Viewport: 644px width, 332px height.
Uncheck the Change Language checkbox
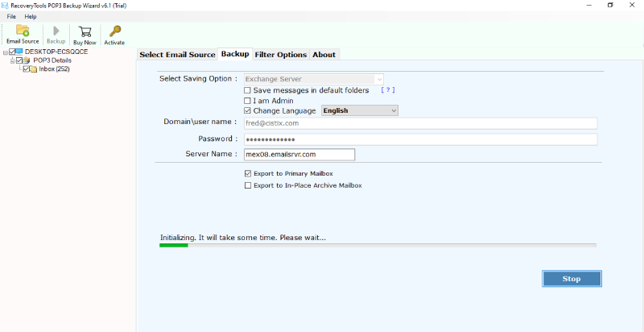click(x=248, y=110)
